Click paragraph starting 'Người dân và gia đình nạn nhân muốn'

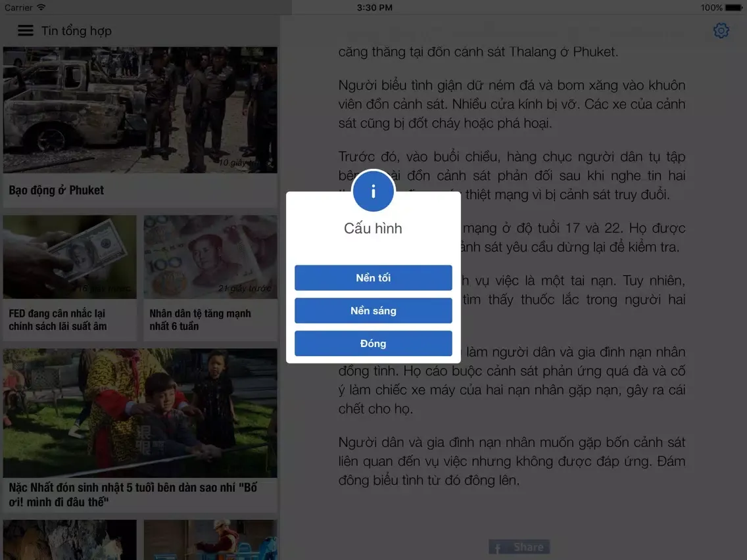point(512,461)
